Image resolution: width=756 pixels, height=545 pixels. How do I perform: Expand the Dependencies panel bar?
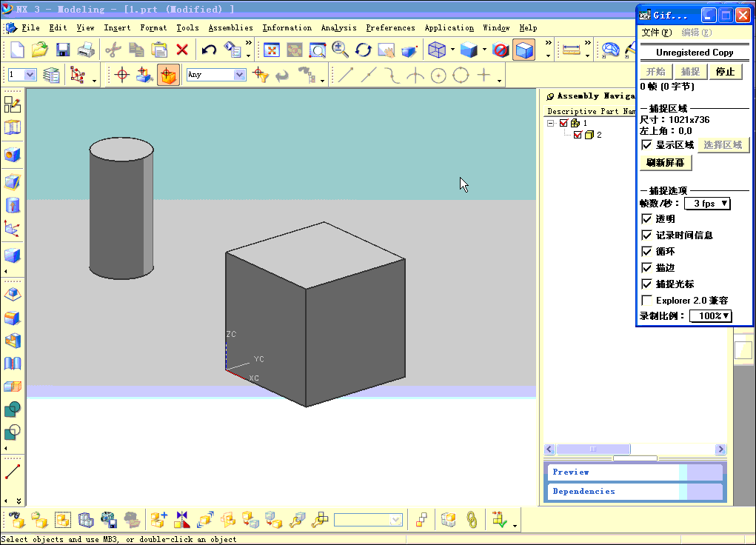click(635, 492)
